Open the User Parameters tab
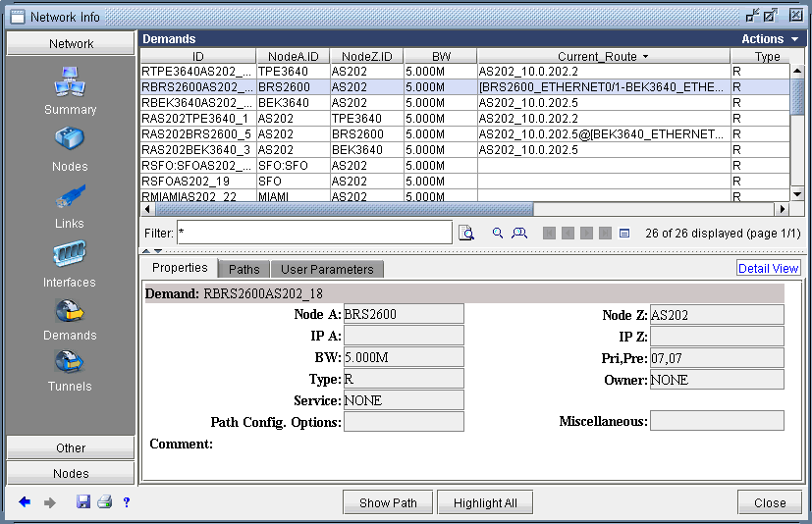 [x=327, y=269]
